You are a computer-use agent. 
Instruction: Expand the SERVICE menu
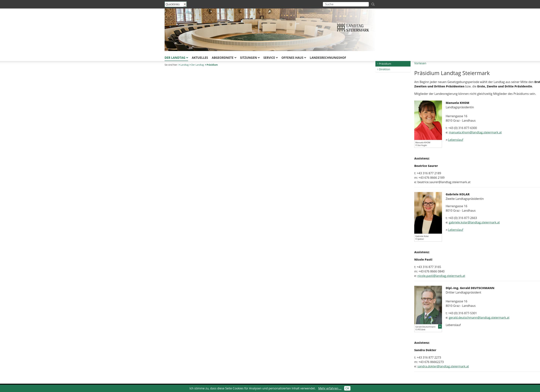click(x=271, y=58)
